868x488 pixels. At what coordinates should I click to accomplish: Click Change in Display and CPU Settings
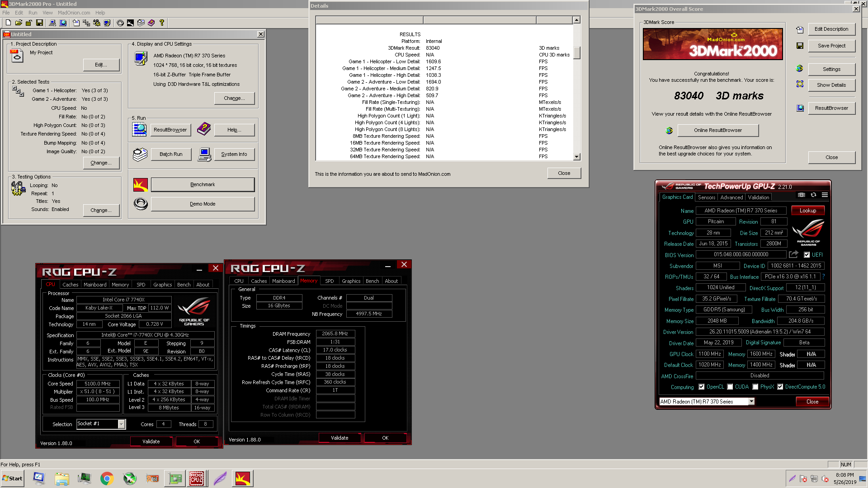click(x=234, y=99)
